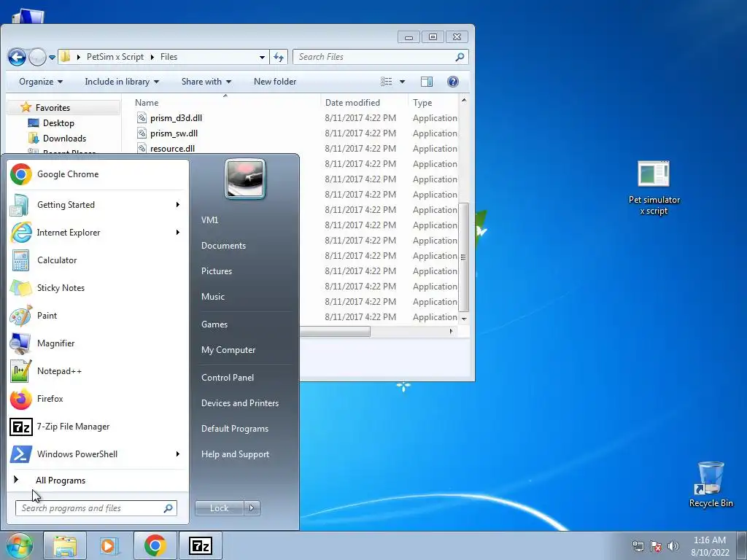Expand Internet Explorer jump list arrow

pos(178,233)
